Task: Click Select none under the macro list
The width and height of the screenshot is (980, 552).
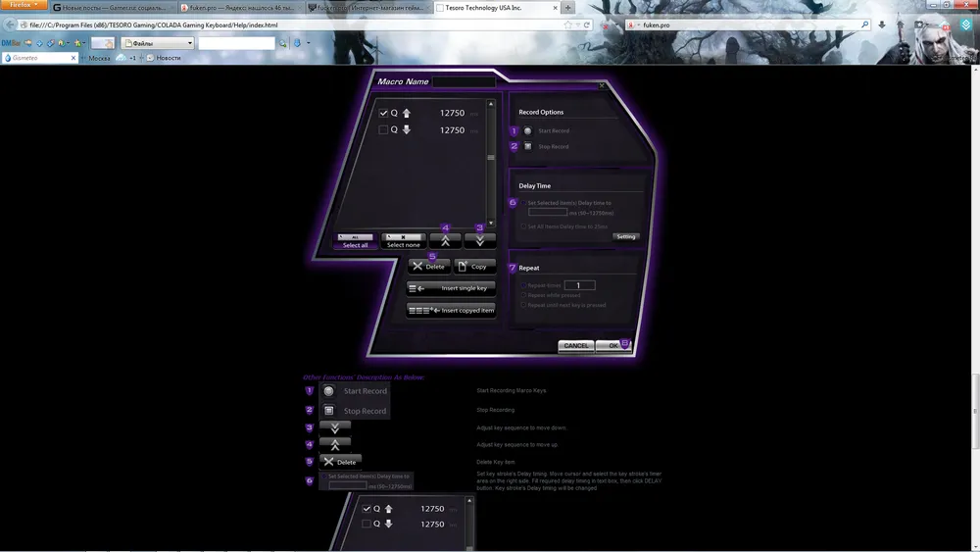Action: coord(403,240)
